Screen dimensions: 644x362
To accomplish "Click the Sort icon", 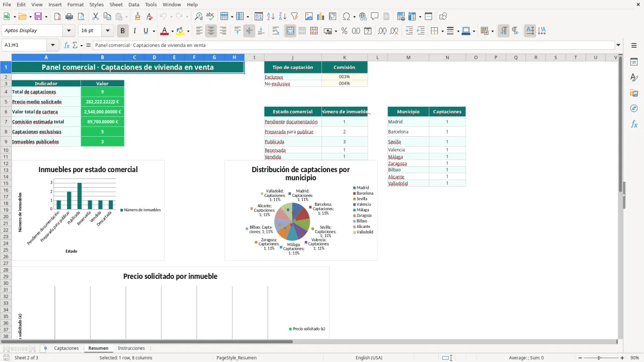I will click(x=259, y=17).
